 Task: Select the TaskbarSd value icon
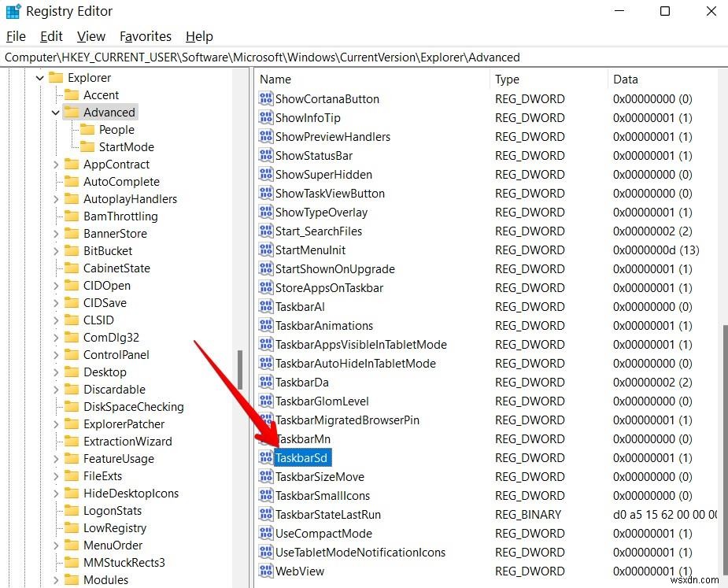pyautogui.click(x=265, y=457)
